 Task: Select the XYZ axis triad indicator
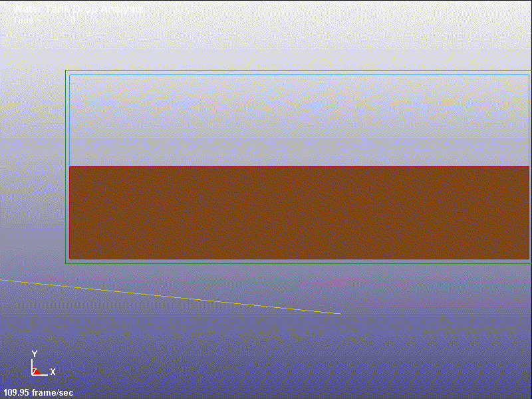43,363
